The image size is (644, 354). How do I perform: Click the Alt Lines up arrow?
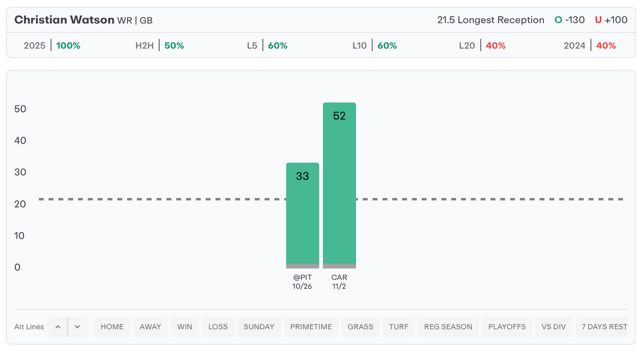58,327
